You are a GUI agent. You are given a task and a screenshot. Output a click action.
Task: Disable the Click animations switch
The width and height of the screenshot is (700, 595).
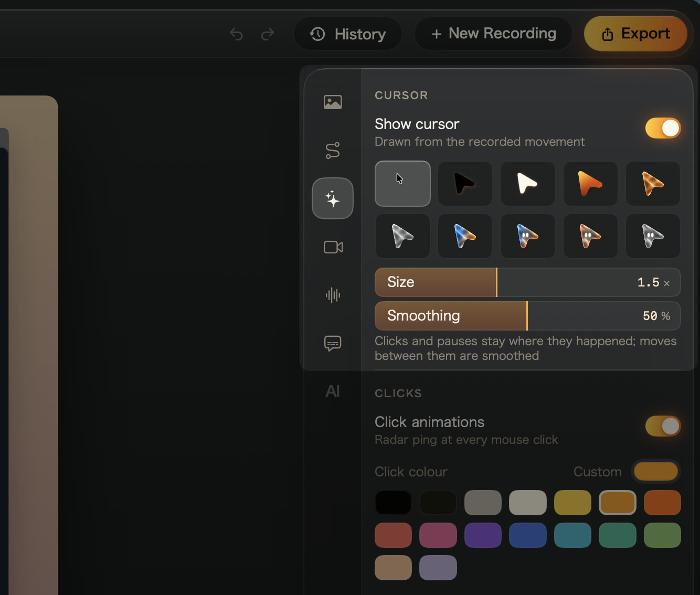click(663, 426)
